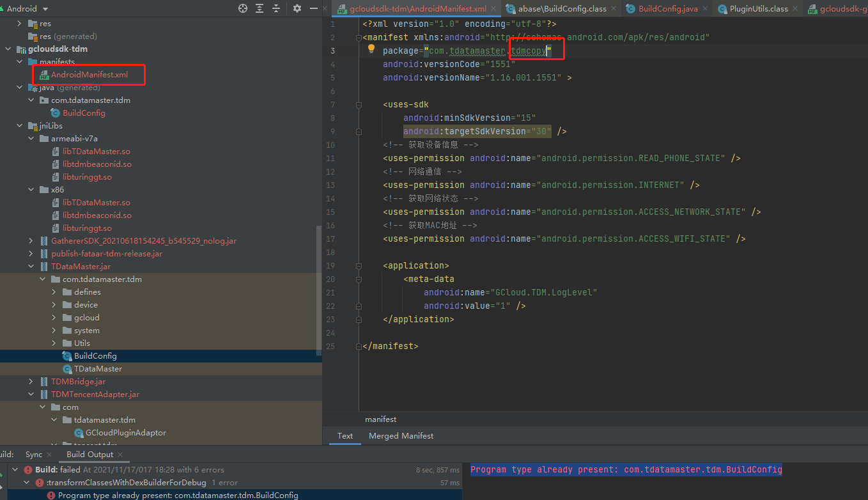
Task: Click the manifest fold marker on line 2
Action: click(359, 37)
